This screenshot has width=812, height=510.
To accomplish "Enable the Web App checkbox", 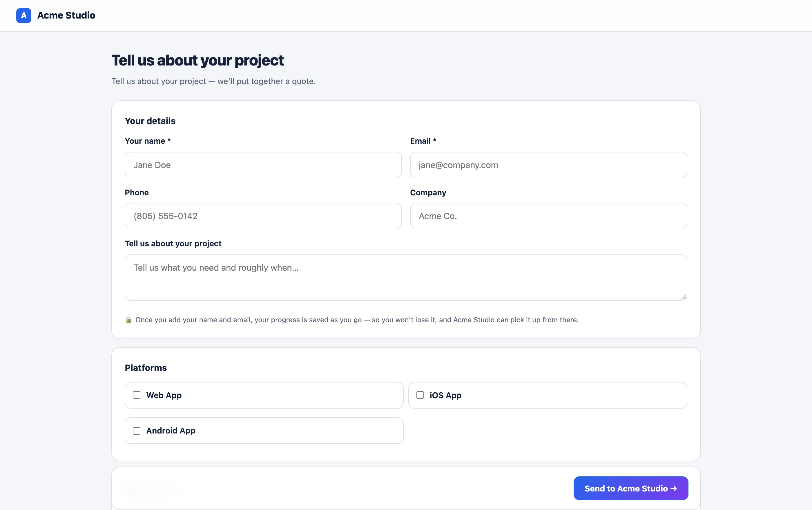I will click(137, 395).
